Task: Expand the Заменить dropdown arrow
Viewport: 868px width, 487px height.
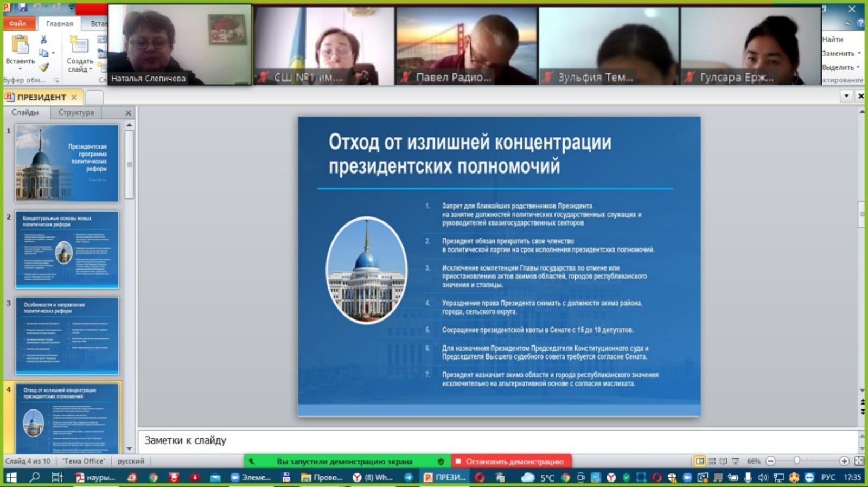Action: point(859,53)
